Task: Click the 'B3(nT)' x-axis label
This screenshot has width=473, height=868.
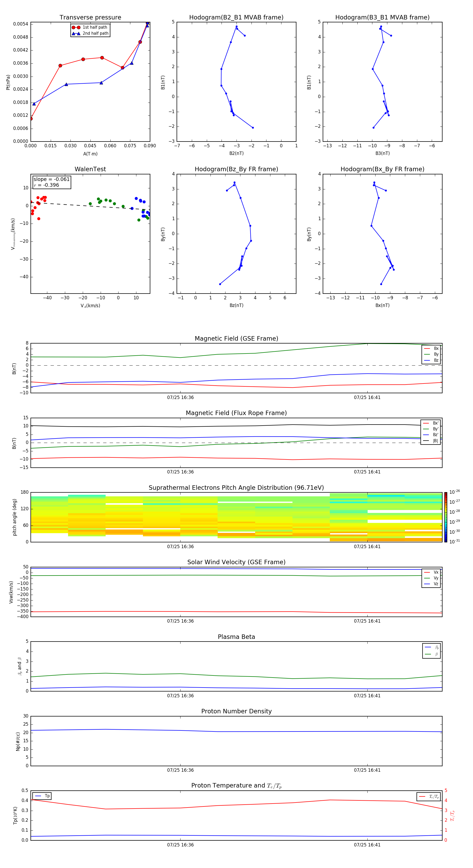Action: tap(382, 153)
